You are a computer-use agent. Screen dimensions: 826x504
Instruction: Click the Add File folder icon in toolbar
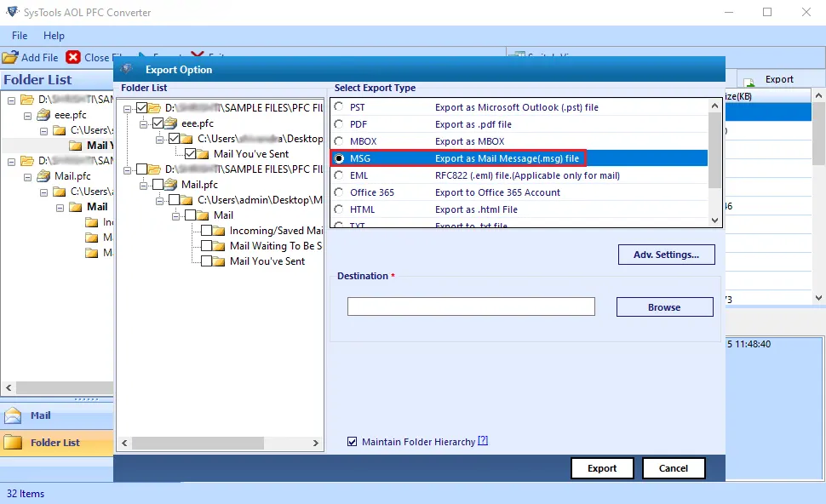[x=10, y=57]
